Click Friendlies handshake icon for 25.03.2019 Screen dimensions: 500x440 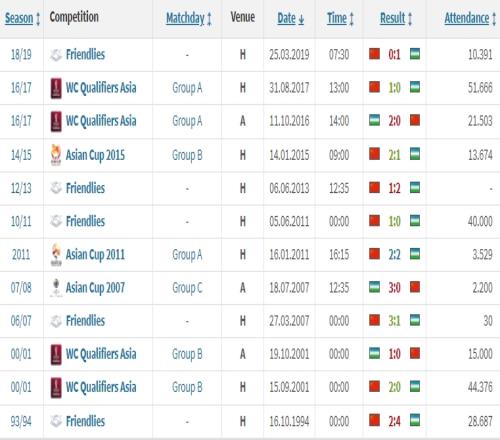coord(56,55)
